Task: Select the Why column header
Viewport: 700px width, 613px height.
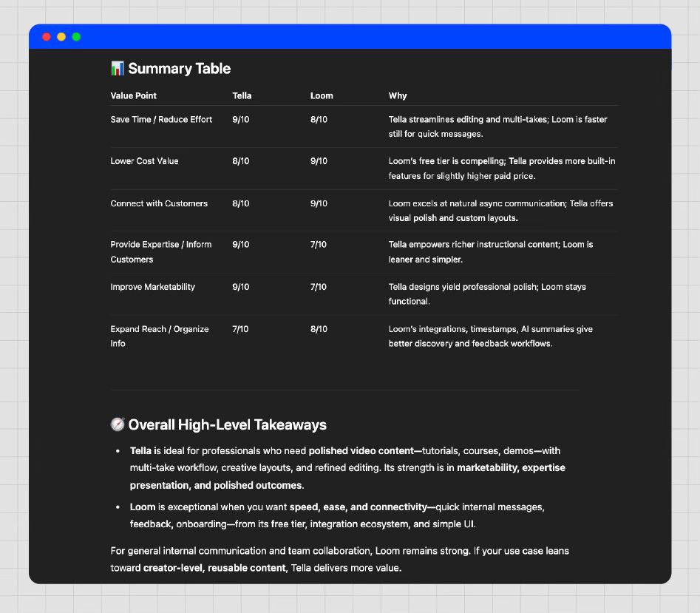Action: 397,95
